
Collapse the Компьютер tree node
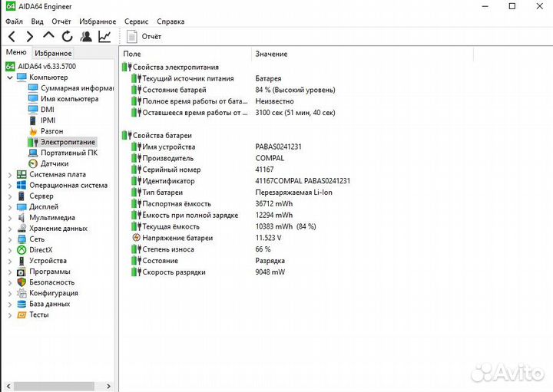[x=10, y=77]
